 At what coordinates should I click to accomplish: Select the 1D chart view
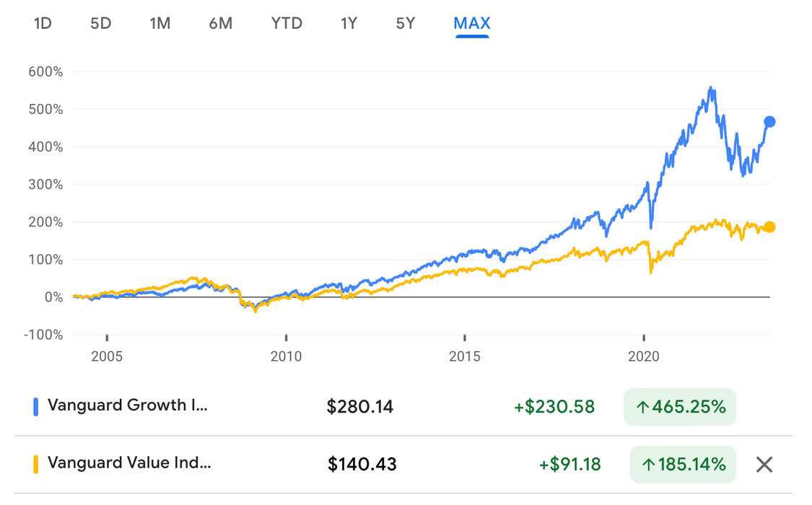point(42,22)
